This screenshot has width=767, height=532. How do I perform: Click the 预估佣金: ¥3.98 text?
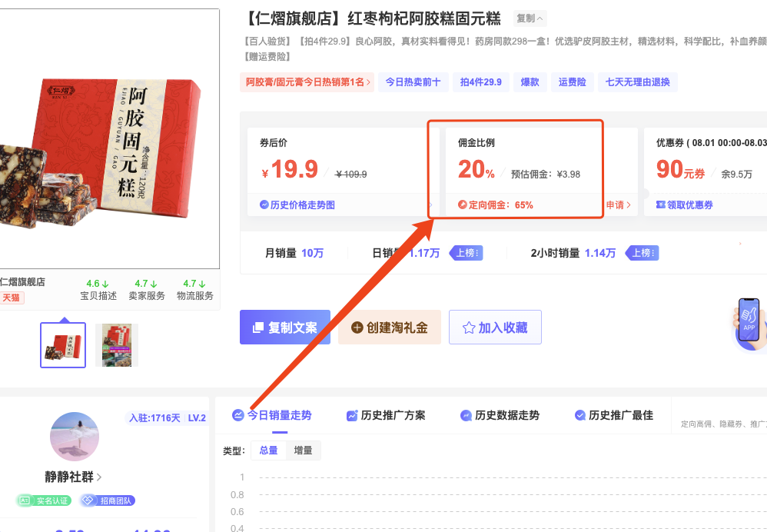[x=546, y=175]
